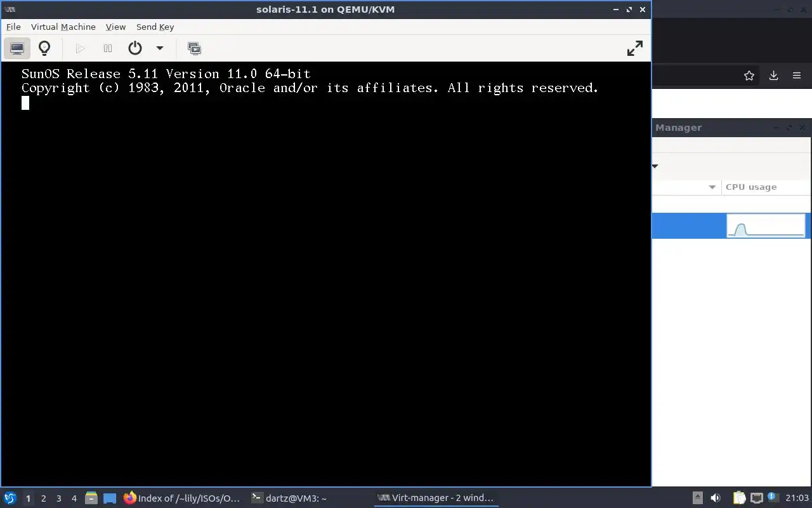The height and width of the screenshot is (508, 812).
Task: Show the graphical console view
Action: 17,48
